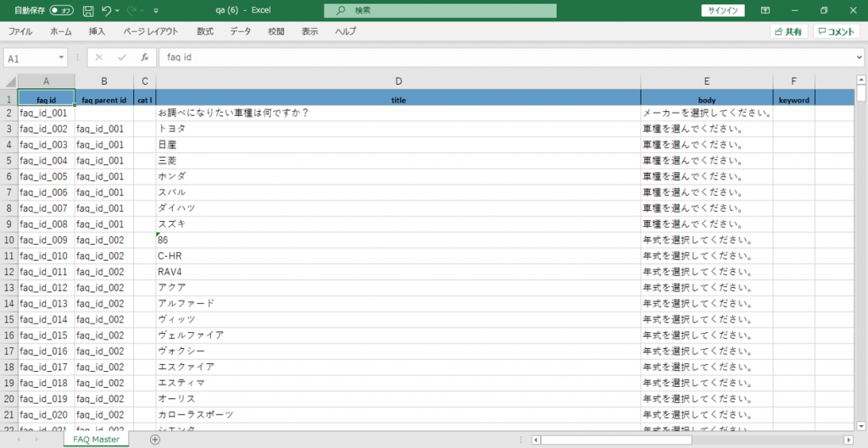
Task: Expand the formula bar chevron
Action: tap(860, 57)
